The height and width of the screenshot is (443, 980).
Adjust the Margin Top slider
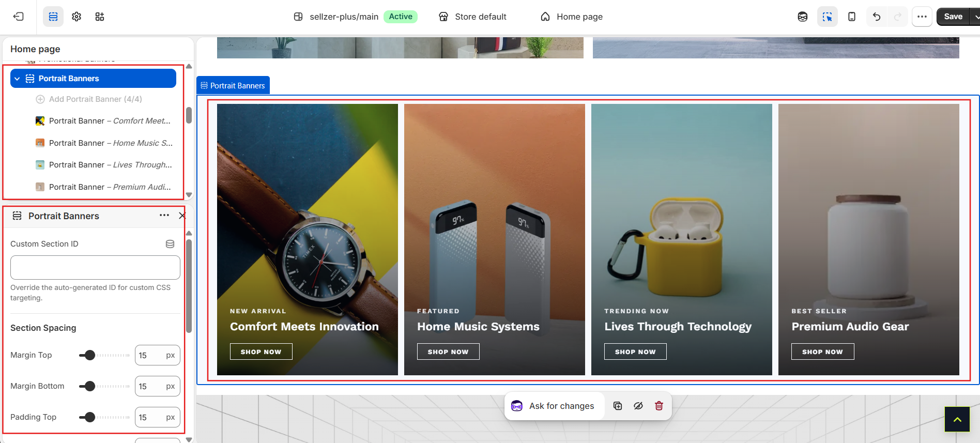coord(104,355)
